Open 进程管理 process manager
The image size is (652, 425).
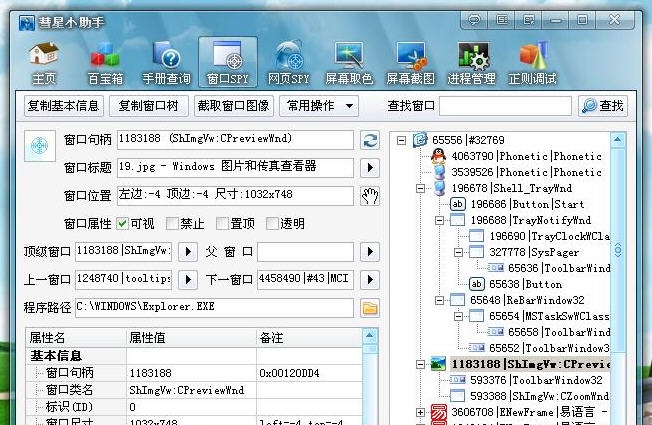click(x=472, y=63)
